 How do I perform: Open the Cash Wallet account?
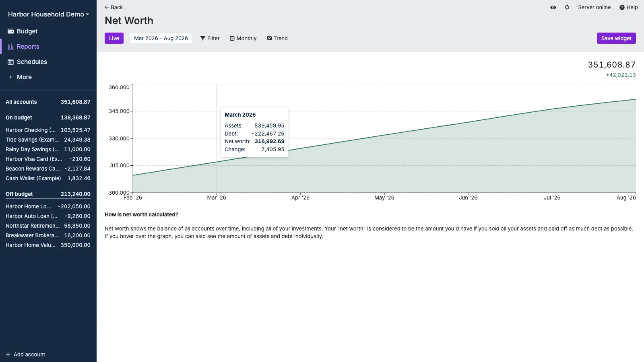point(48,179)
